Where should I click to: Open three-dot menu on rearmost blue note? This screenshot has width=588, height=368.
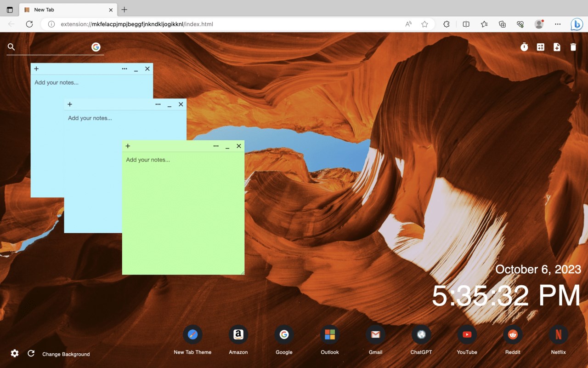(x=124, y=69)
